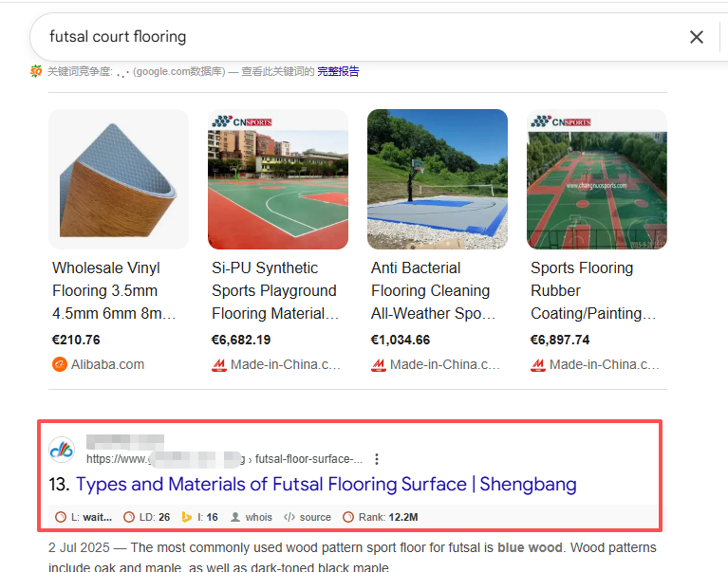Click the €6,682.19 price

241,340
